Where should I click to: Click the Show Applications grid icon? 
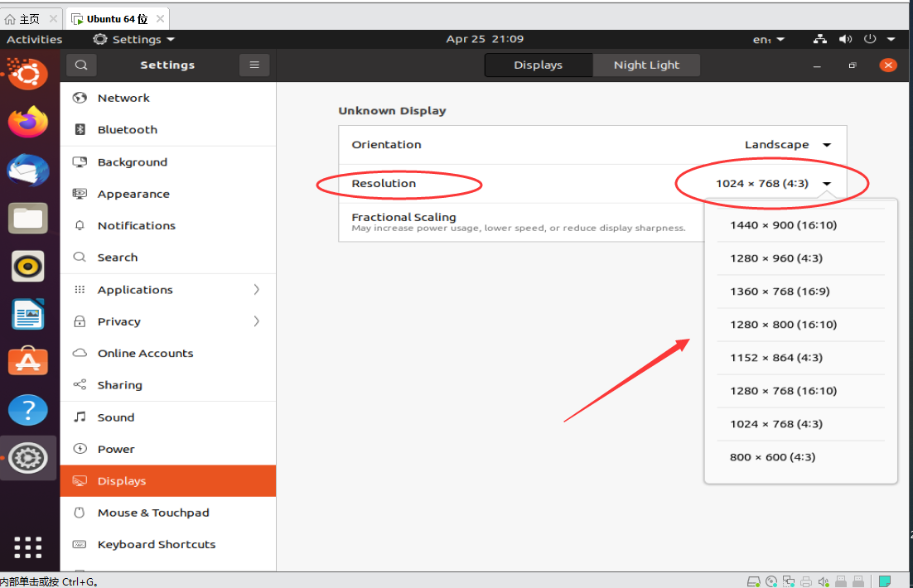click(27, 547)
